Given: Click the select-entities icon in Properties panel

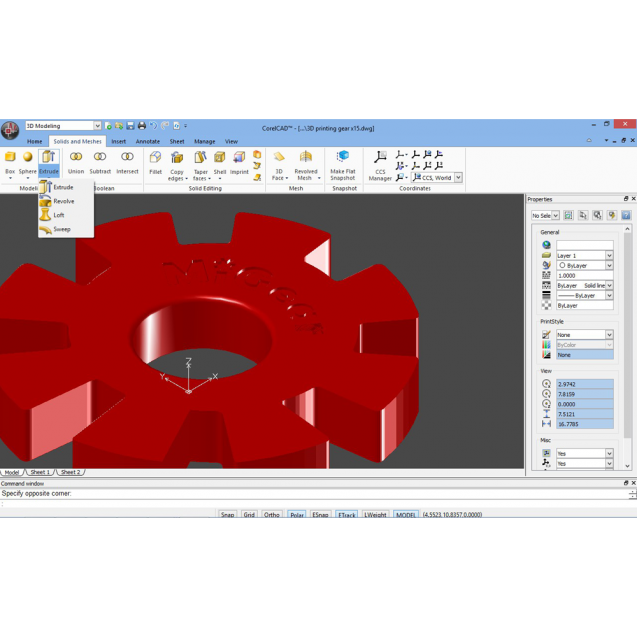Looking at the screenshot, I should (x=583, y=215).
